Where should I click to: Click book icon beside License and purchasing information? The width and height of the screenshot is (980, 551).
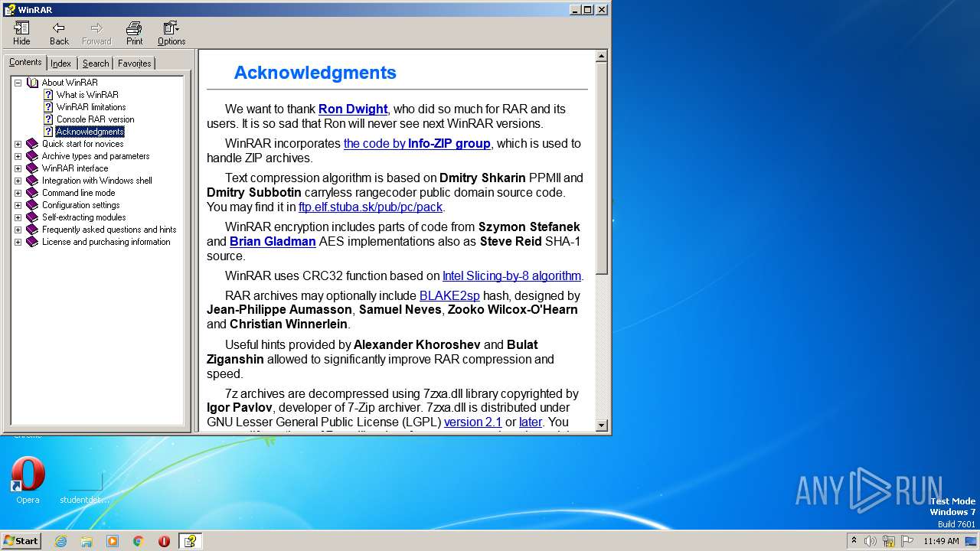32,242
